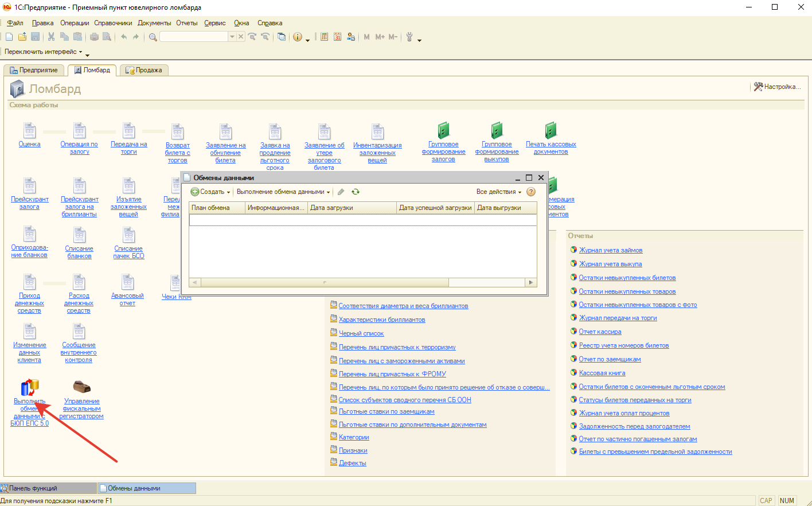Click the magnifier Find toolbar icon

pyautogui.click(x=153, y=37)
